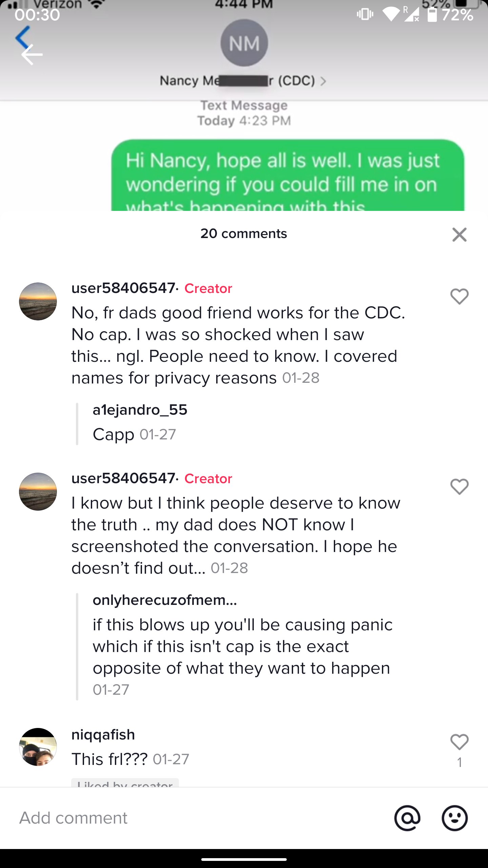488x868 pixels.
Task: Tap the second user58406547 avatar
Action: click(x=38, y=492)
